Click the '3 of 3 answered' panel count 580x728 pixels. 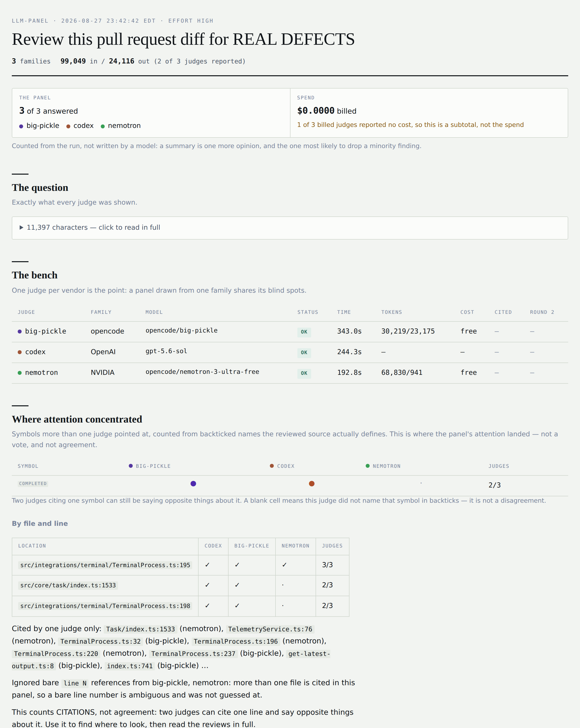click(49, 111)
